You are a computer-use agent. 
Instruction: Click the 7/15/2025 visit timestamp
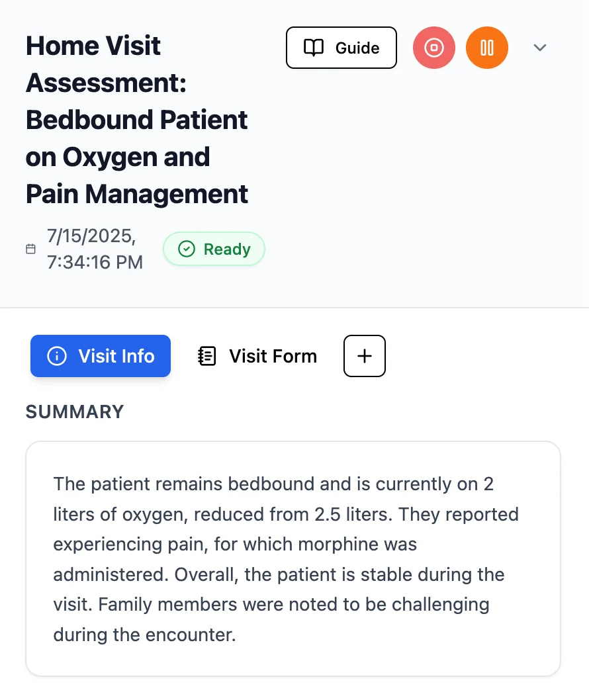(95, 249)
